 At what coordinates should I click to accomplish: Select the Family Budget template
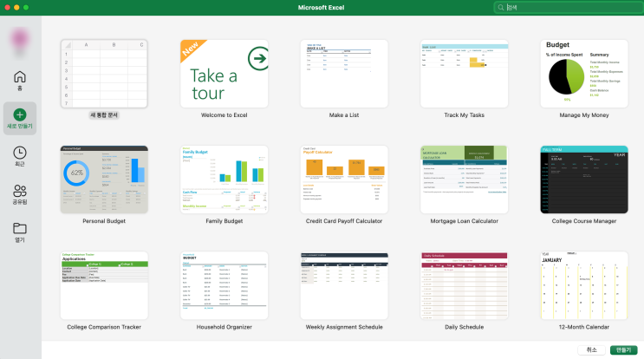tap(224, 179)
